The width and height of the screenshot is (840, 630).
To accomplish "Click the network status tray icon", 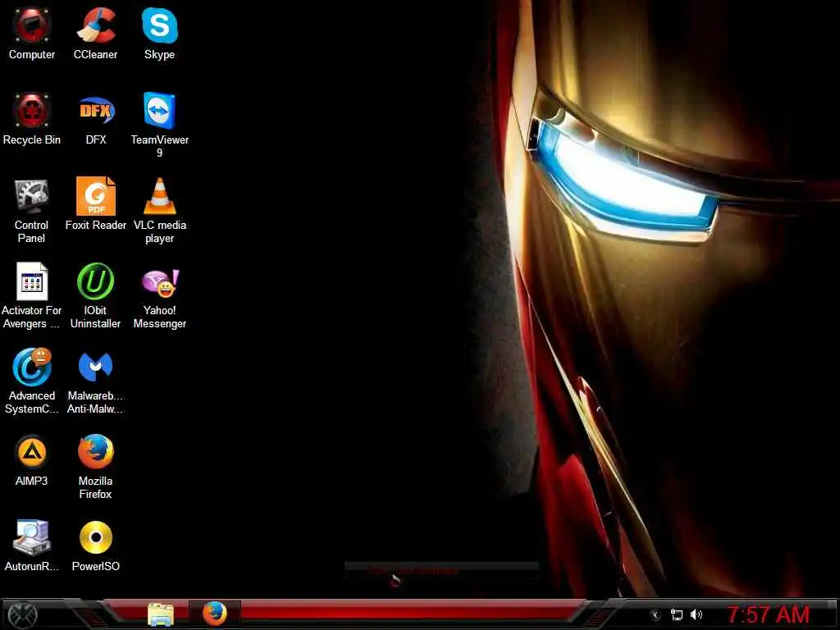I will pyautogui.click(x=677, y=615).
